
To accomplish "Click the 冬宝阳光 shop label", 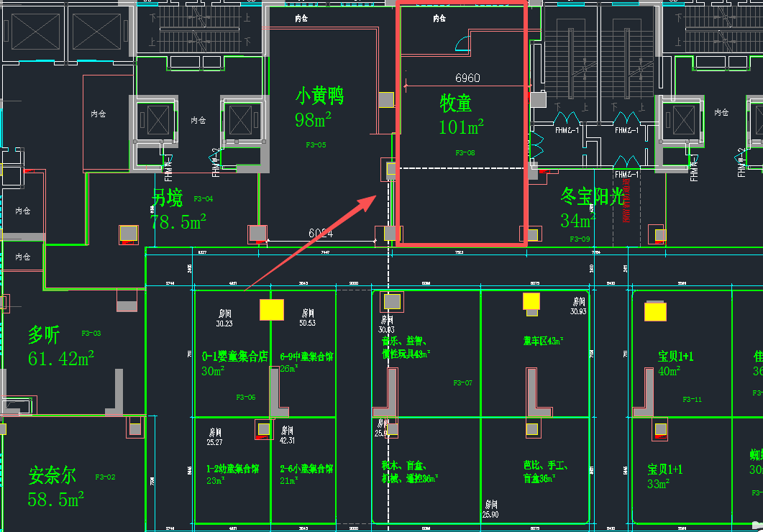I will pos(593,197).
